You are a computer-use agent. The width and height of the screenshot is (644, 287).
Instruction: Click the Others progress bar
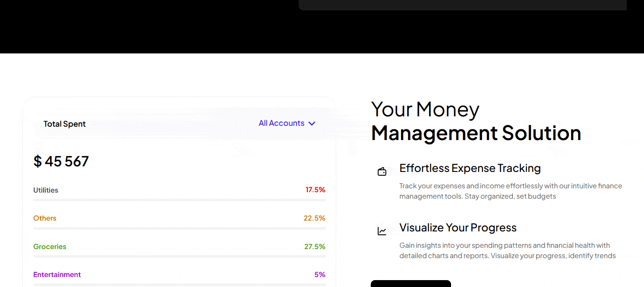(x=180, y=228)
